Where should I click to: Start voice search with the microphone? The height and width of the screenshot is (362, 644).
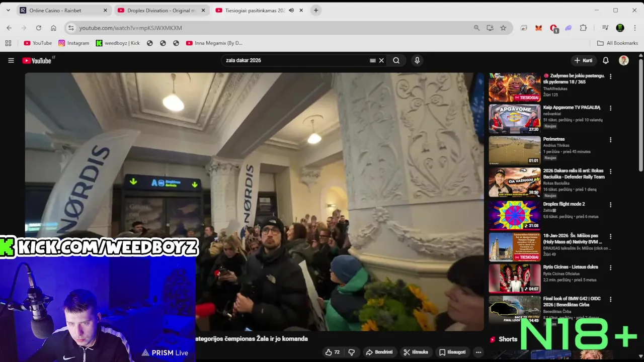point(417,60)
